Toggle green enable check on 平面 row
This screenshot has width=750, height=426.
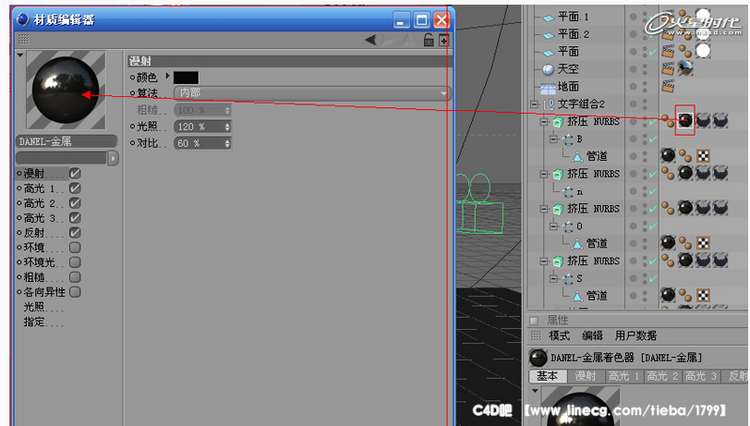point(653,51)
